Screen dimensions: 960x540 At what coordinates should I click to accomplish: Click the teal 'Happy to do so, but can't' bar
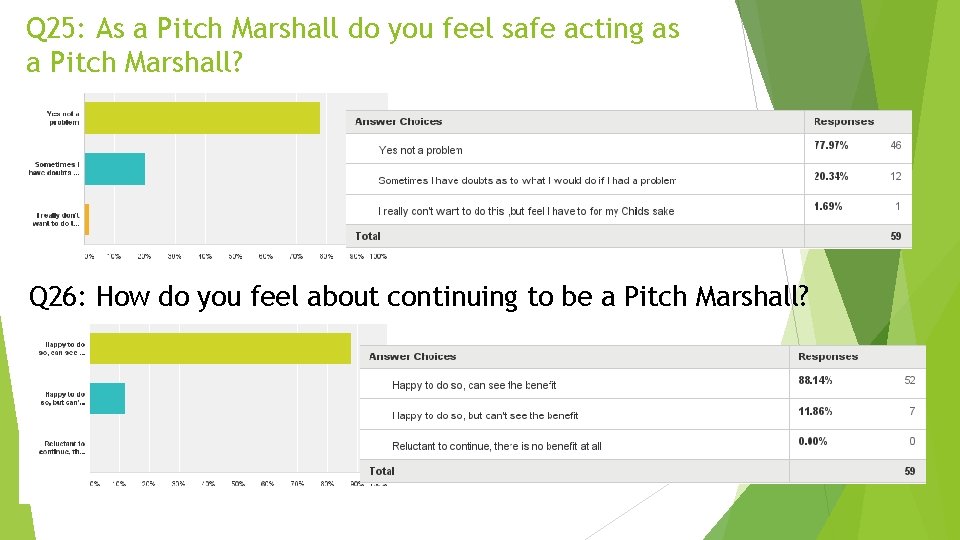(x=108, y=399)
